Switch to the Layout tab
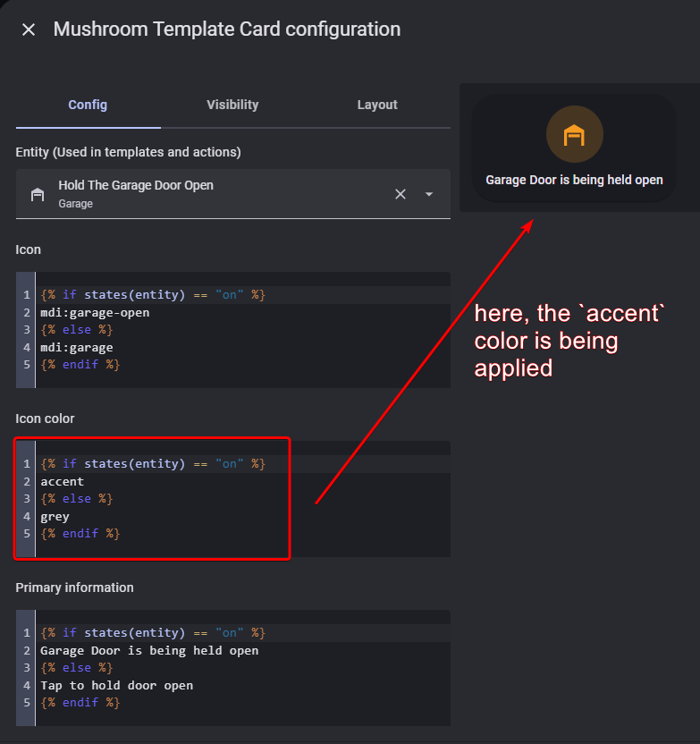The width and height of the screenshot is (700, 744). tap(377, 105)
